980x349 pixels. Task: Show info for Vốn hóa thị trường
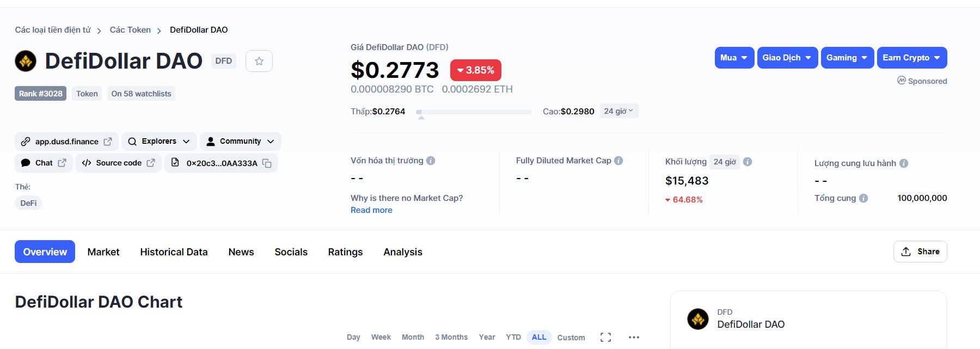click(x=431, y=161)
